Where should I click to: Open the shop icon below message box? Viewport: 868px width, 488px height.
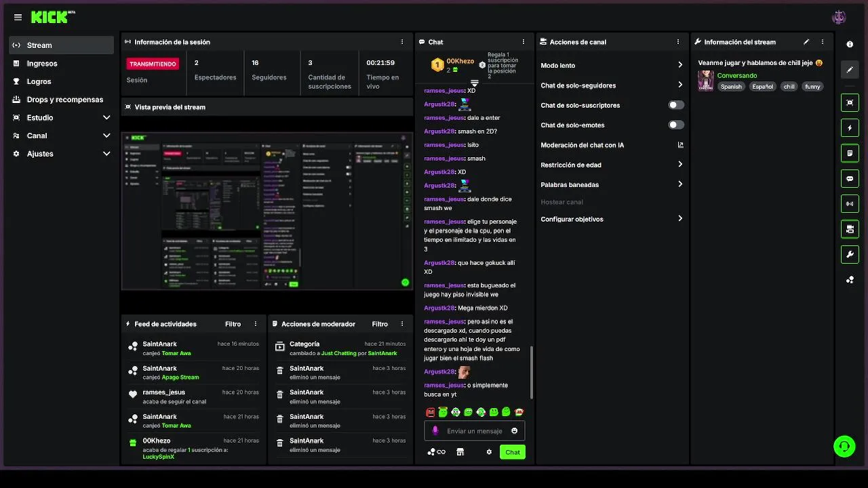[x=460, y=452]
